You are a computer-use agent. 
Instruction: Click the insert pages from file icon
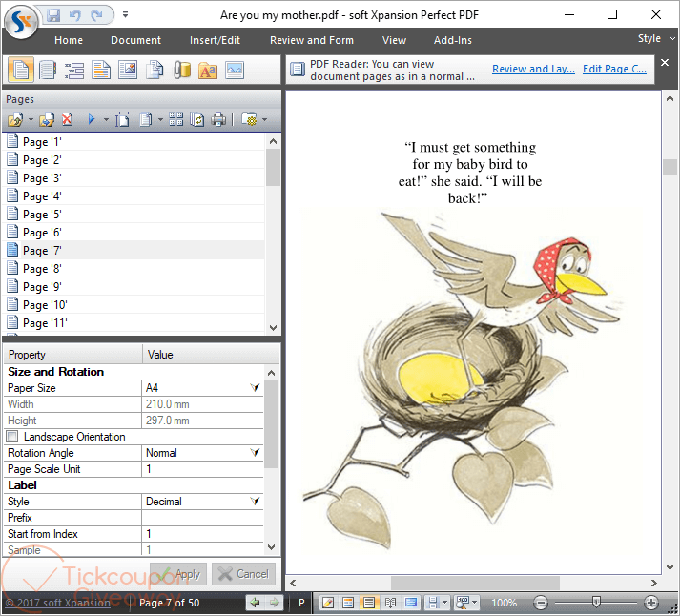(x=15, y=119)
